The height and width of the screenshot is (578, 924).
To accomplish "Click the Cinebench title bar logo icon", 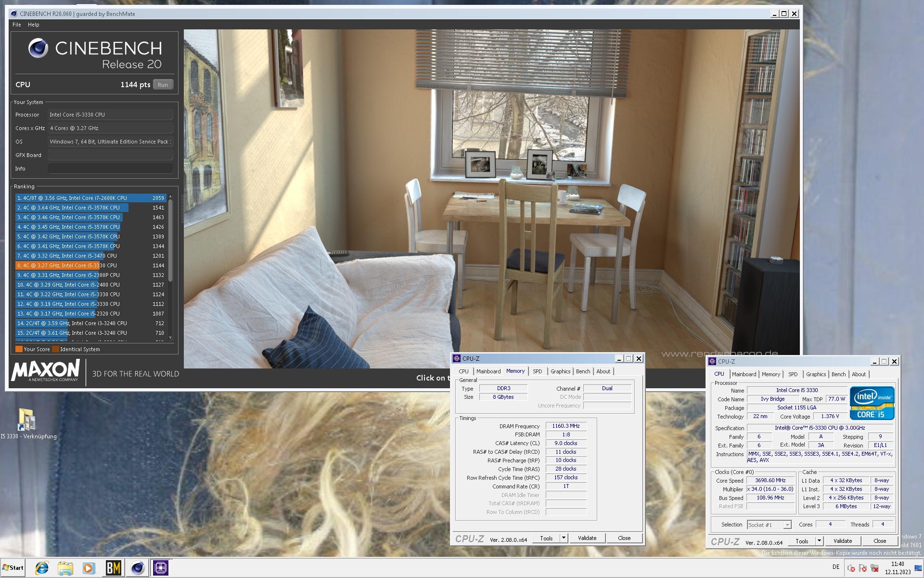I will pyautogui.click(x=14, y=13).
